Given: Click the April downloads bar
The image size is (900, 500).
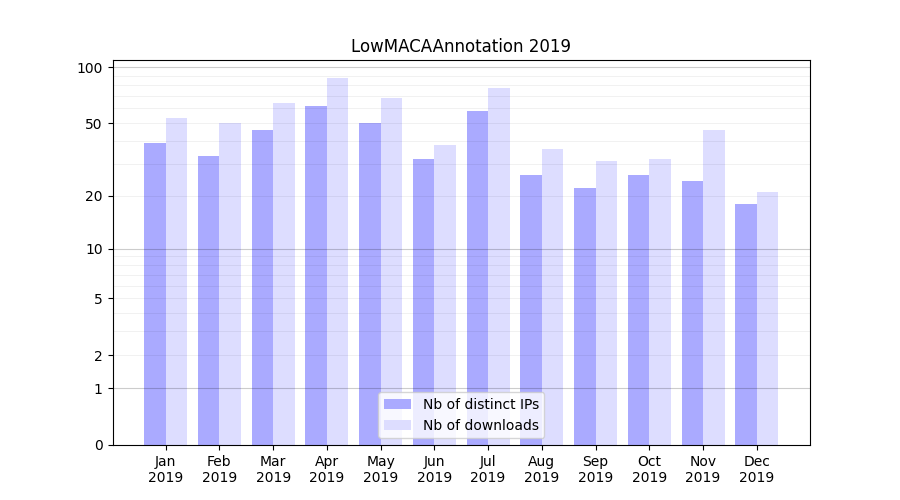Looking at the screenshot, I should click(338, 260).
